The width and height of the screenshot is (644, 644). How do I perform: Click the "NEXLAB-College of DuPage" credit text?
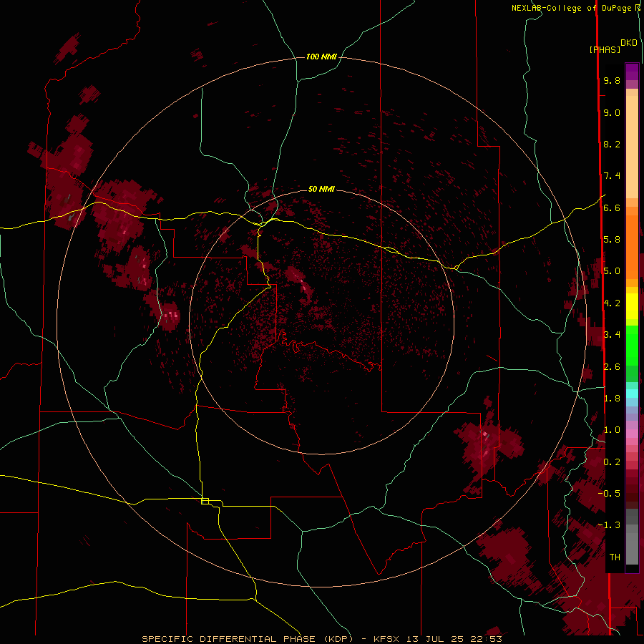tap(572, 8)
